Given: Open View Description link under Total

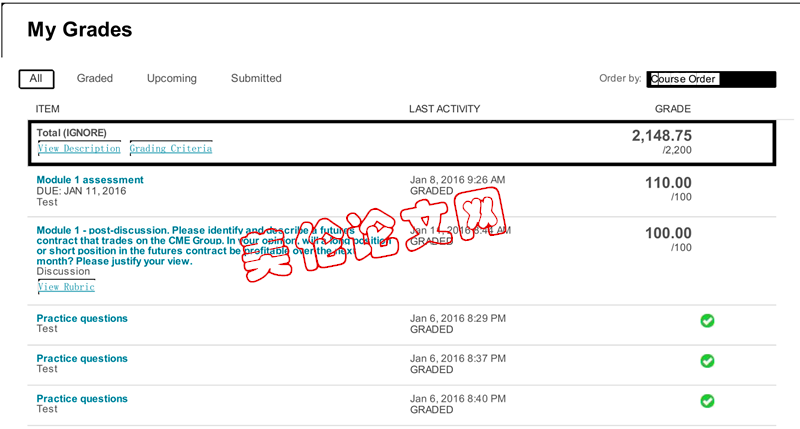Looking at the screenshot, I should (79, 148).
